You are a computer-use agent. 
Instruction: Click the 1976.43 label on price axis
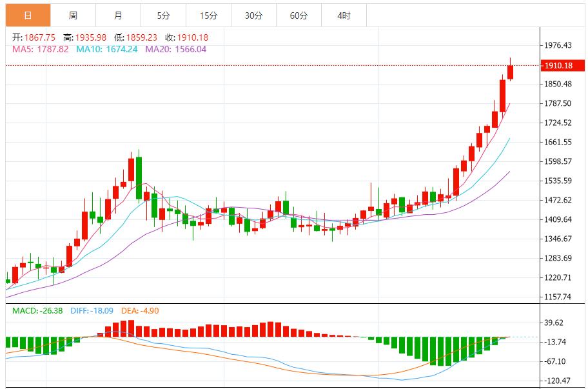pos(558,45)
